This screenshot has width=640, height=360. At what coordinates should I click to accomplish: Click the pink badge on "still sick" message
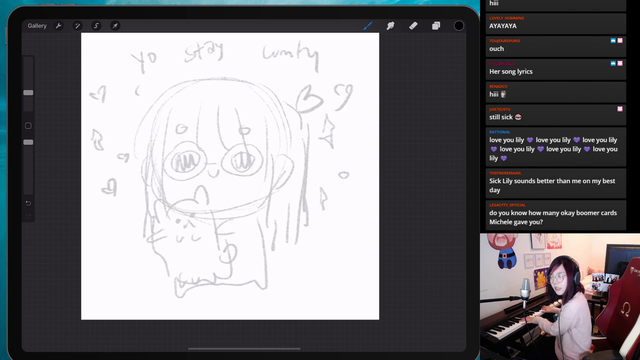coord(620,109)
